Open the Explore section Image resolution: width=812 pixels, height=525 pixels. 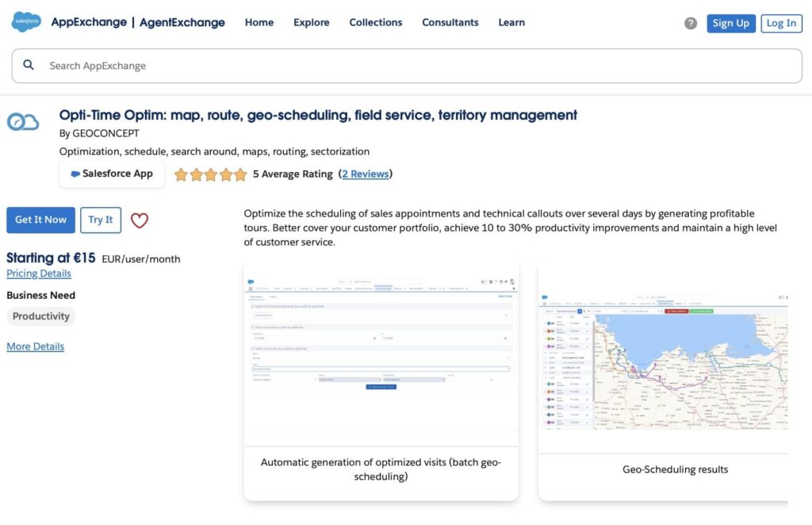click(311, 22)
